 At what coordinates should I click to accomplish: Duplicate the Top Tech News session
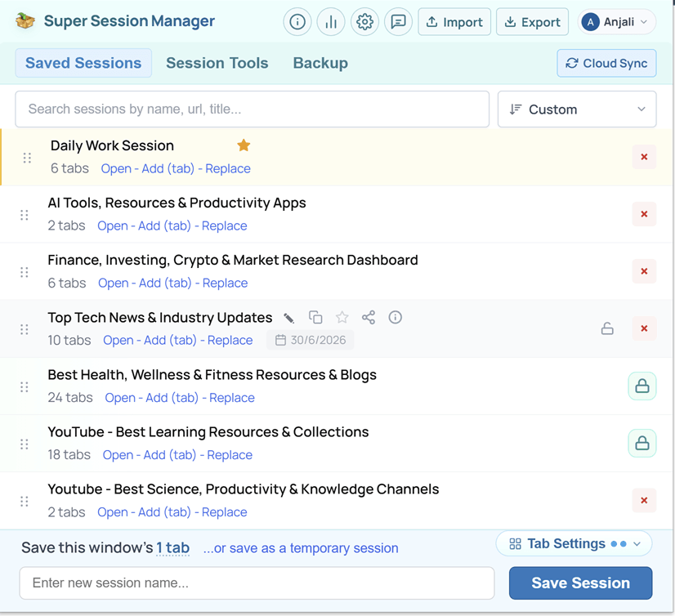tap(315, 318)
